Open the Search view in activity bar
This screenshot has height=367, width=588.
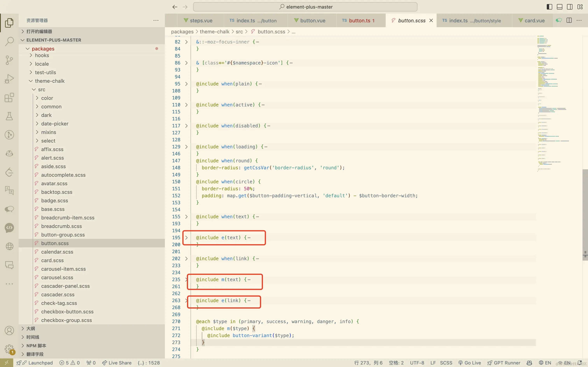coord(9,41)
